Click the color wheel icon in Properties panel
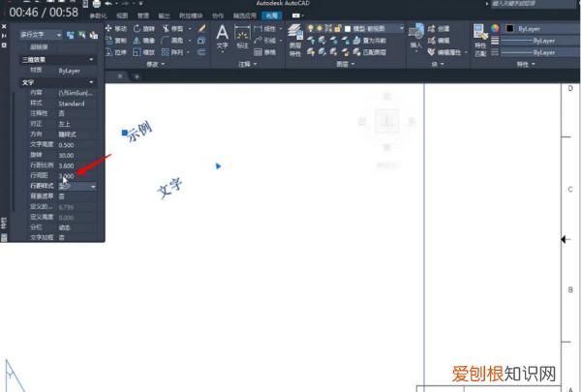581x392 pixels. [495, 28]
